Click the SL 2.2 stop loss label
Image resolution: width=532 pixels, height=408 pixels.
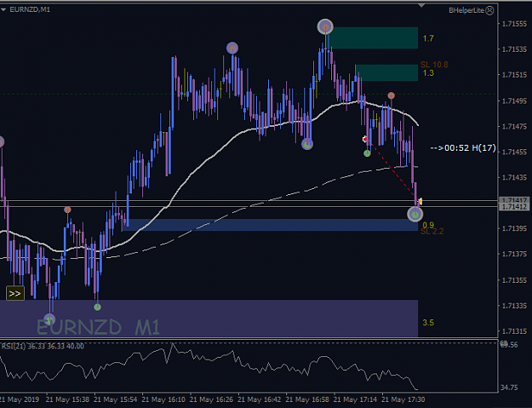(x=432, y=232)
